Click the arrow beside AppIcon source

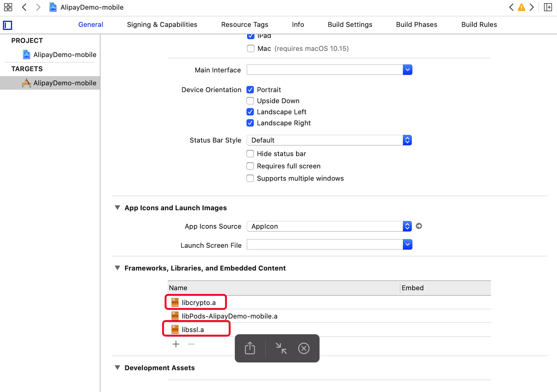click(419, 226)
